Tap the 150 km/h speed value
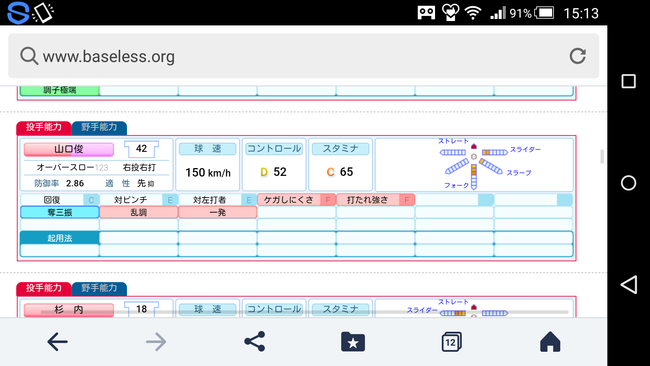Image resolution: width=650 pixels, height=366 pixels. (x=208, y=172)
